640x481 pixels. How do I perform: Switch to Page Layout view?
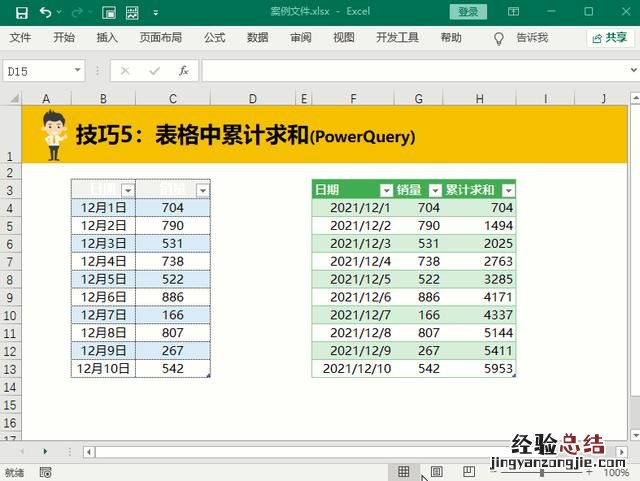[436, 471]
